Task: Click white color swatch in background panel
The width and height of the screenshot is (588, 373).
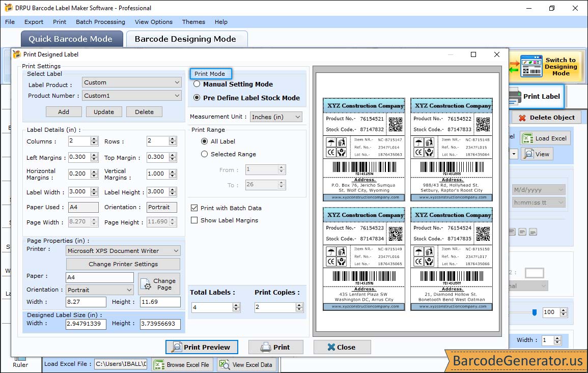Action: (535, 273)
